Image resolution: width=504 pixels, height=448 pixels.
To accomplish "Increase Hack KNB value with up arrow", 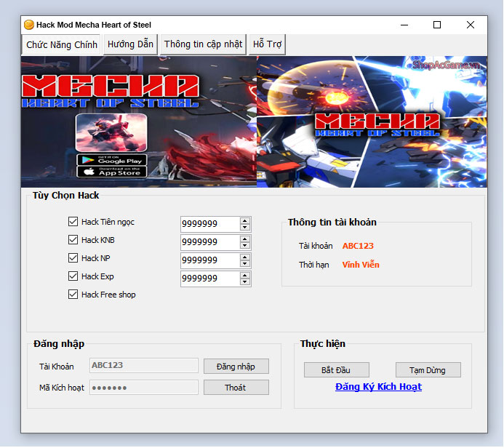I will pyautogui.click(x=245, y=239).
